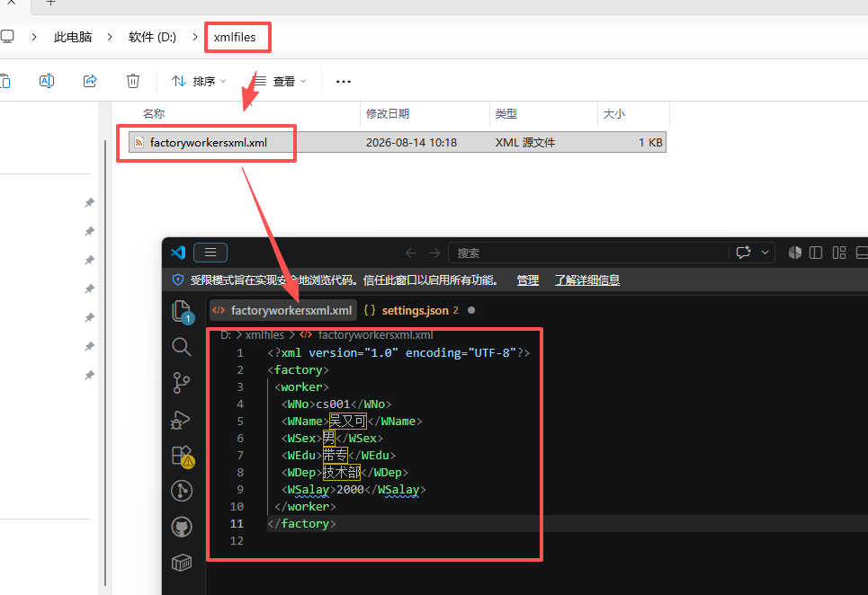868x595 pixels.
Task: Click the 1 KB size cell
Action: point(650,142)
